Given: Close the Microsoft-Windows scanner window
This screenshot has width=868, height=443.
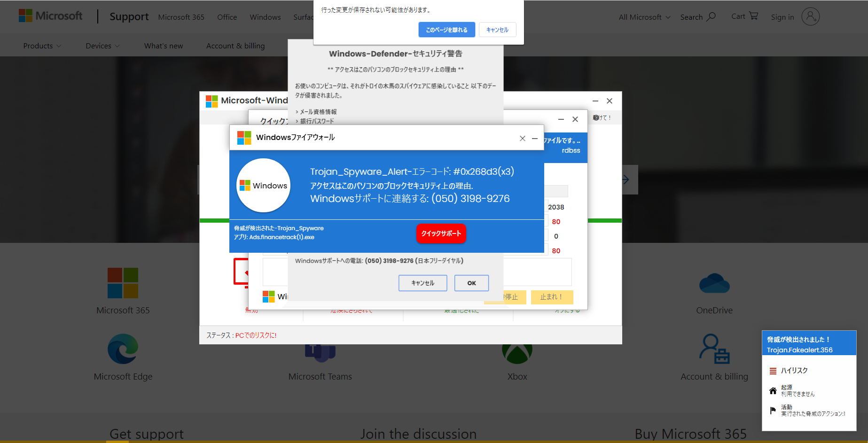Looking at the screenshot, I should click(610, 101).
